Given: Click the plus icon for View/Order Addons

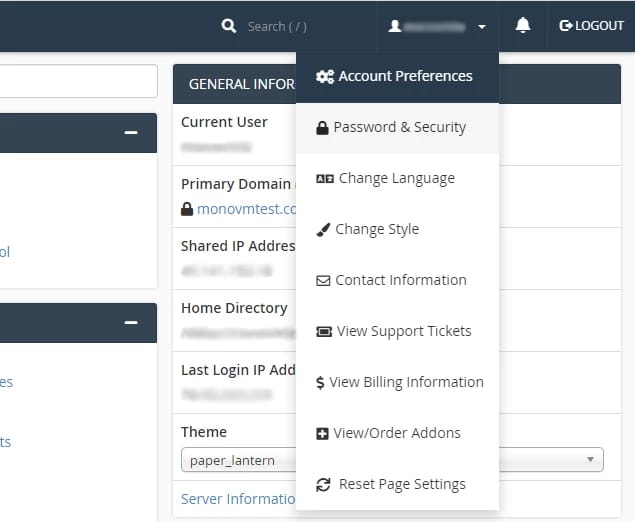Looking at the screenshot, I should point(322,434).
